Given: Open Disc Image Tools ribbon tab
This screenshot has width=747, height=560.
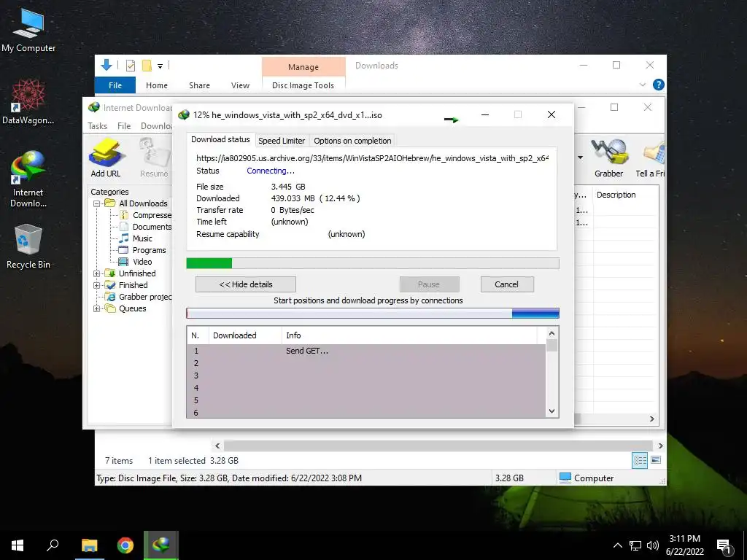Looking at the screenshot, I should click(x=303, y=85).
